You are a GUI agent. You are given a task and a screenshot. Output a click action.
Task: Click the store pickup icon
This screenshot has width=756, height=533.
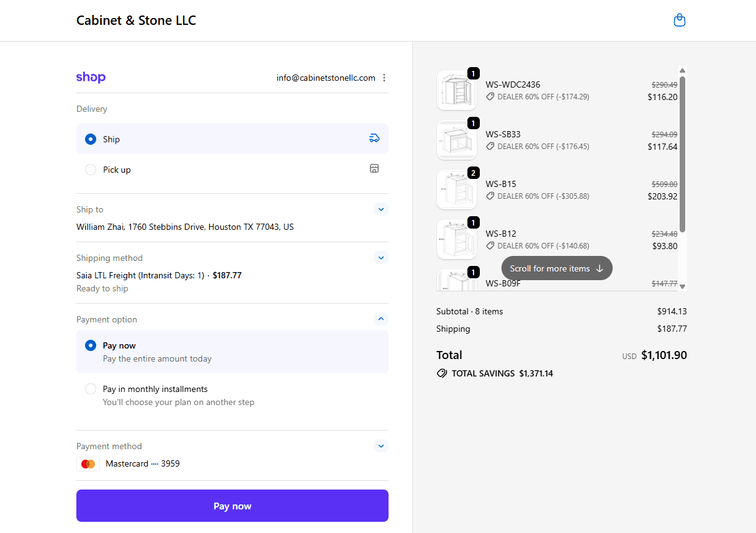click(x=374, y=168)
